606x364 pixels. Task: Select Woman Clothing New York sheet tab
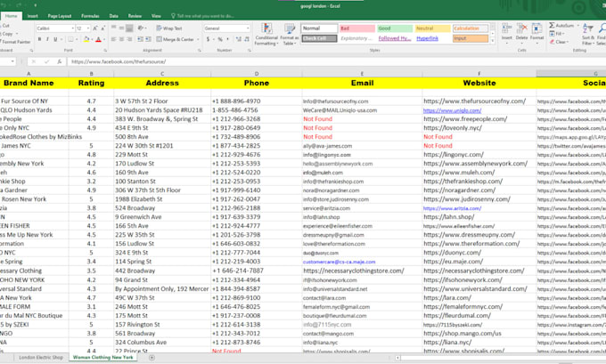click(x=102, y=358)
